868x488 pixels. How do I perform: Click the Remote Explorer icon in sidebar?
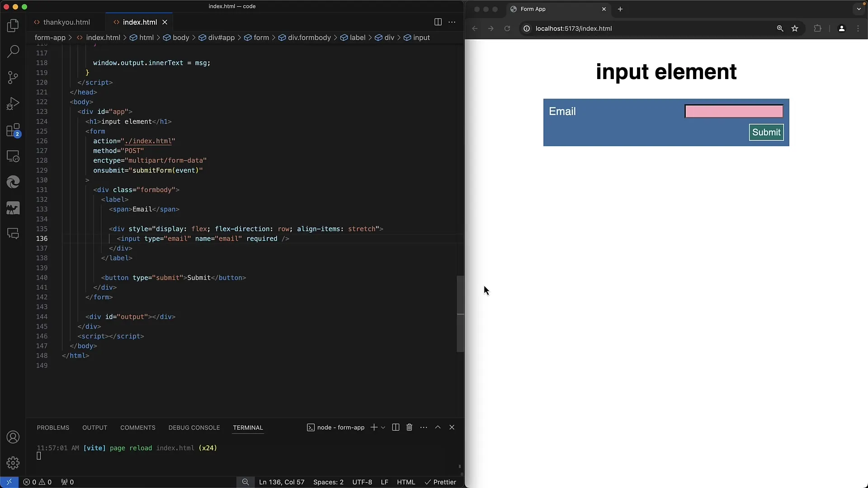(13, 156)
